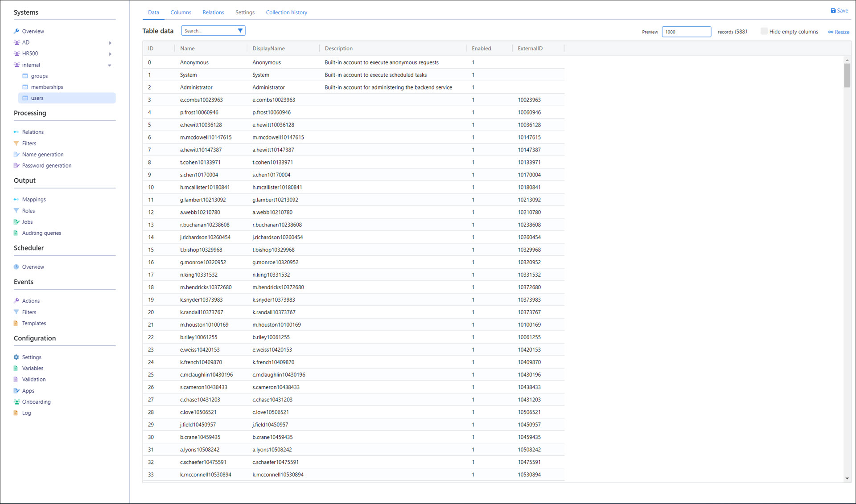
Task: Switch to the Columns tab
Action: point(181,12)
